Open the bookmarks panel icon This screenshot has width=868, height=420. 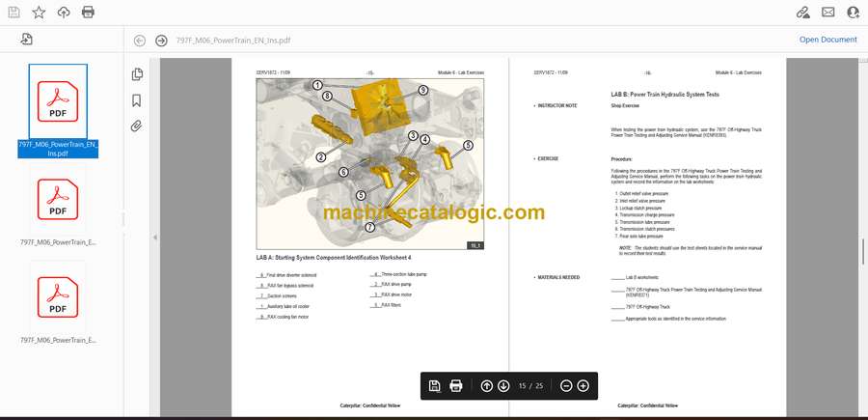tap(136, 100)
